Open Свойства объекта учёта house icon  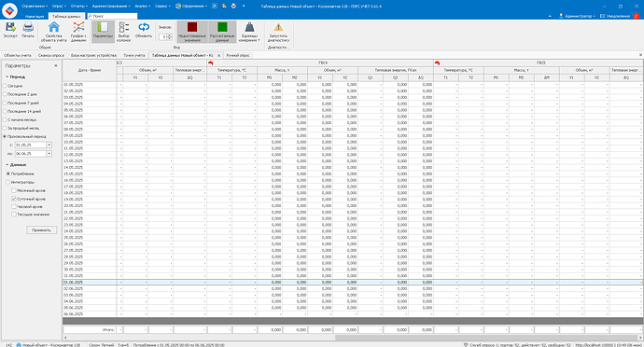(54, 27)
